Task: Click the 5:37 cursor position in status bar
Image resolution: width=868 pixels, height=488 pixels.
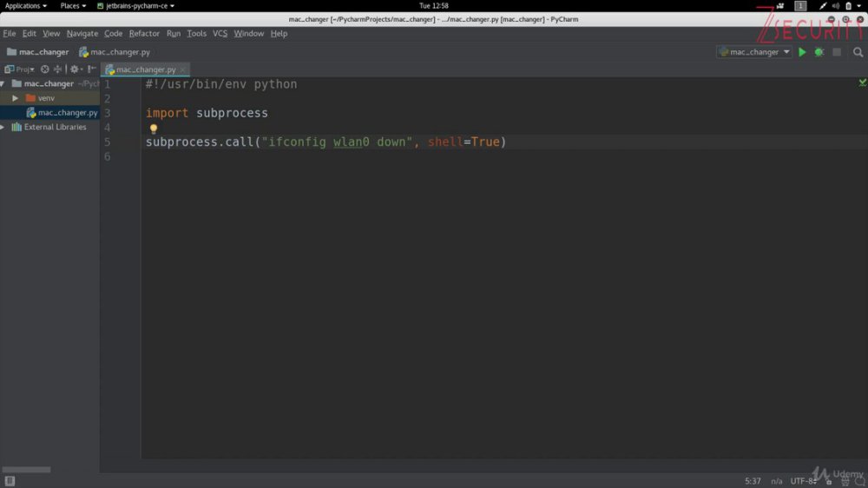Action: point(753,481)
